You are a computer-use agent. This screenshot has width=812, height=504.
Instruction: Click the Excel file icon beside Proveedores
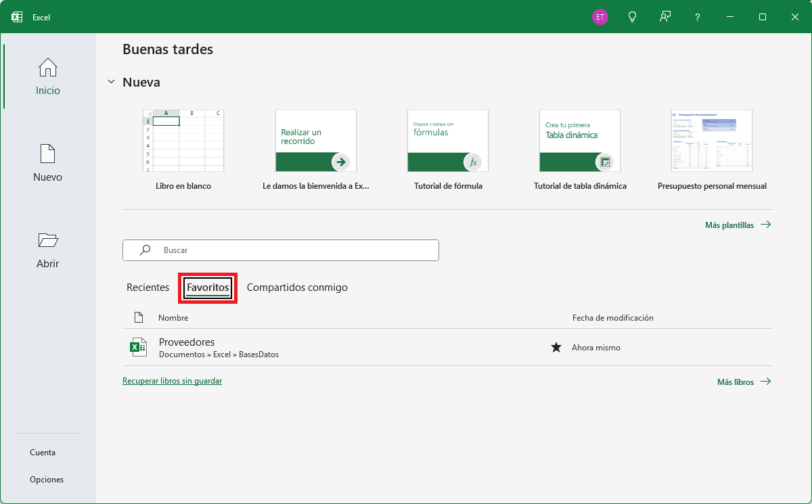[138, 348]
